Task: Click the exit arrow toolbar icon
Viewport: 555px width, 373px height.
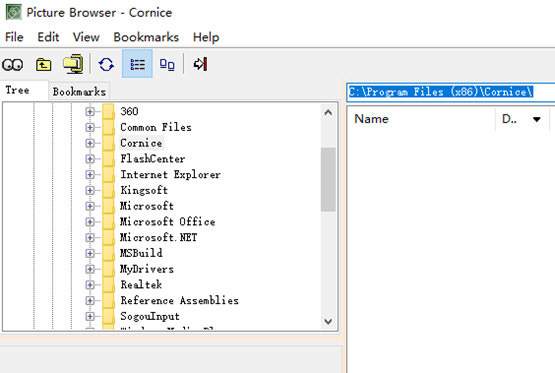Action: pyautogui.click(x=200, y=64)
